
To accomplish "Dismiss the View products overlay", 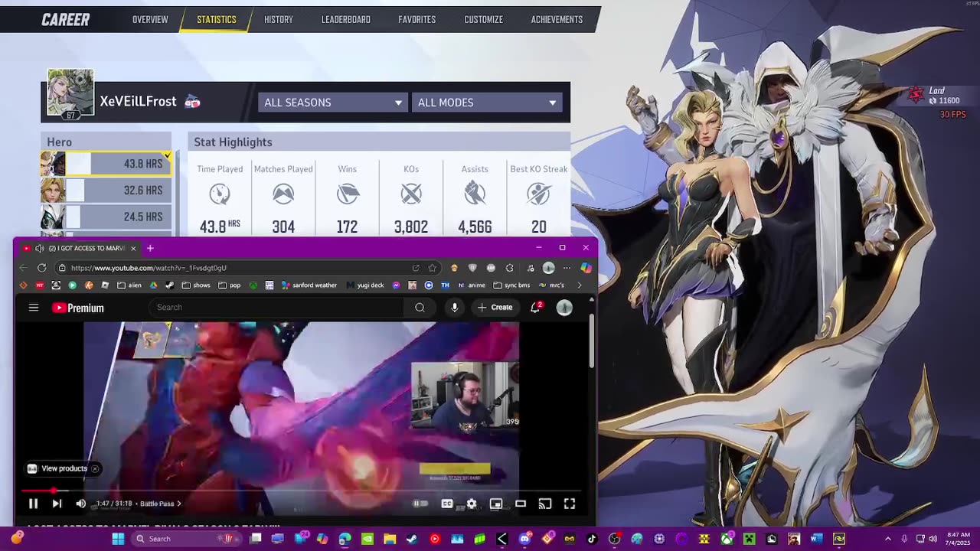I will (x=95, y=468).
